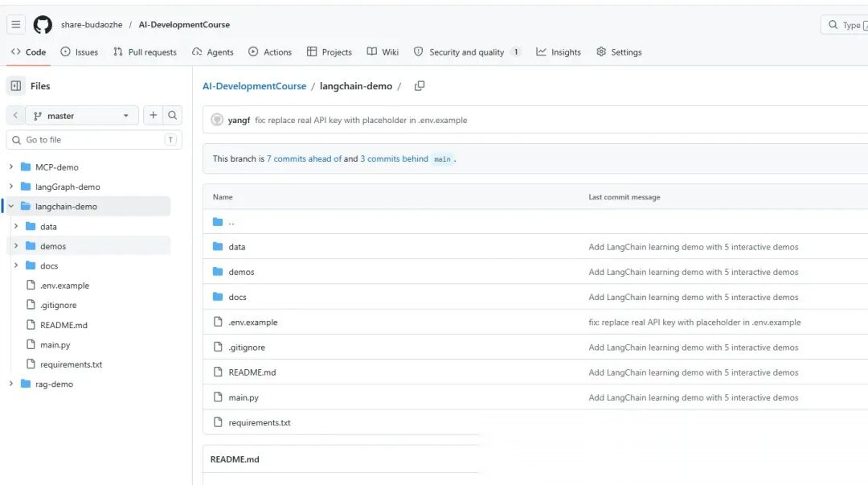Click AI-DevelopmentCourse repo name in header
Viewport: 868px width, 485px height.
(x=184, y=24)
